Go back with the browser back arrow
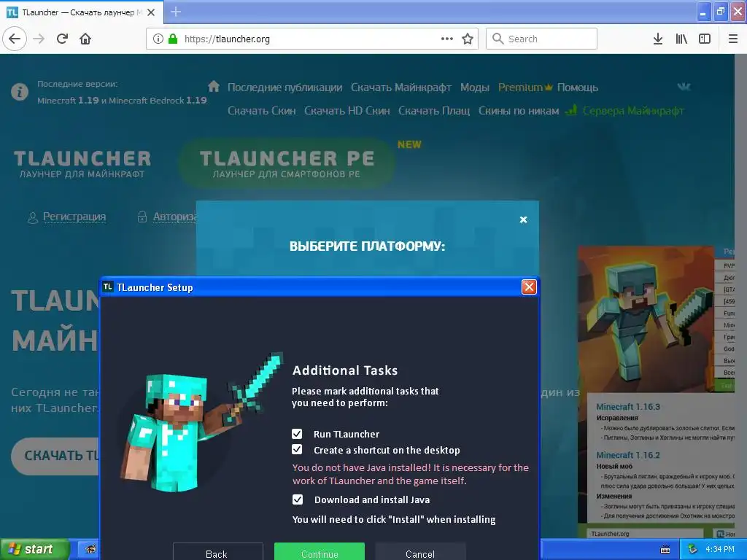Viewport: 747px width, 560px height. [x=15, y=39]
